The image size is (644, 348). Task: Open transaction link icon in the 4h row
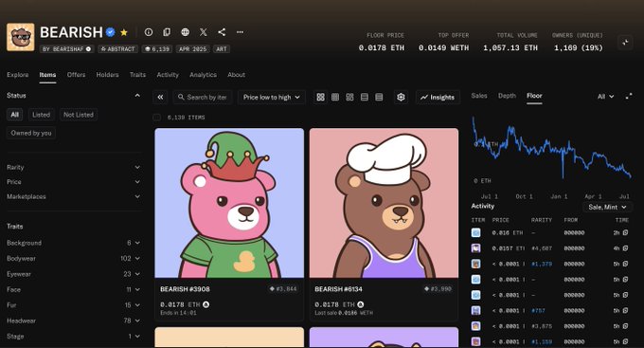[625, 248]
